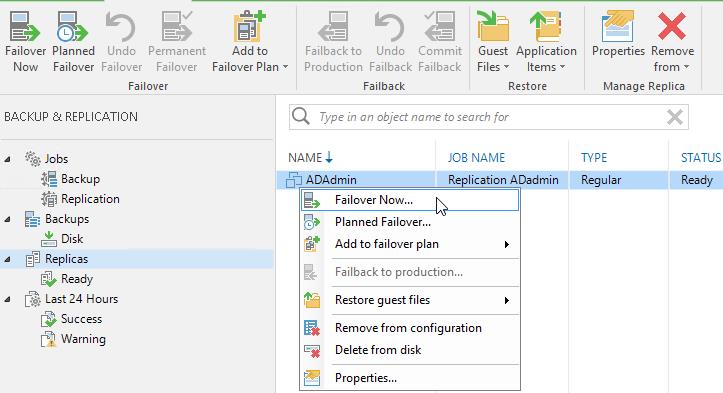Collapse the Backups tree node
The width and height of the screenshot is (723, 393).
point(7,220)
